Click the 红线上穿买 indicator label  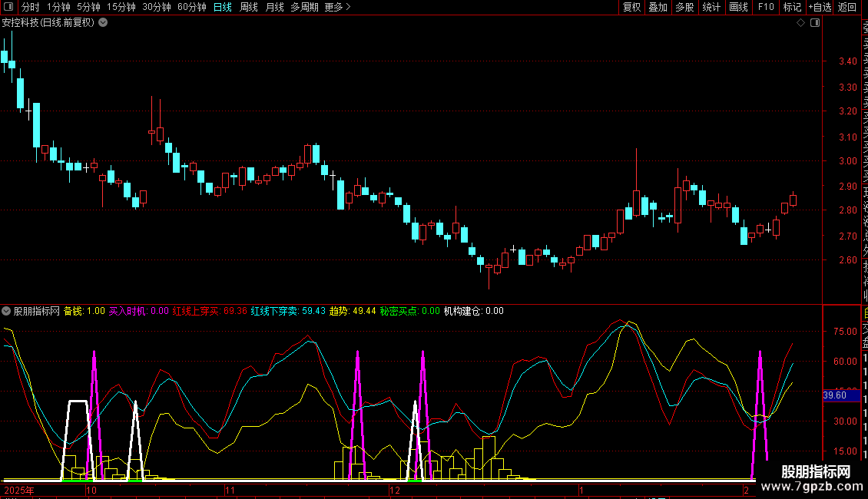(210, 311)
